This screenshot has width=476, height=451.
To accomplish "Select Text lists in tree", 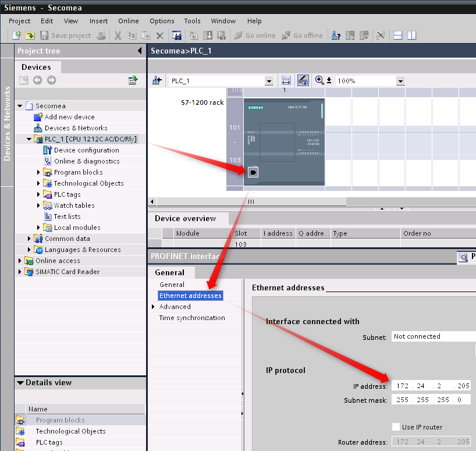I will pyautogui.click(x=67, y=216).
